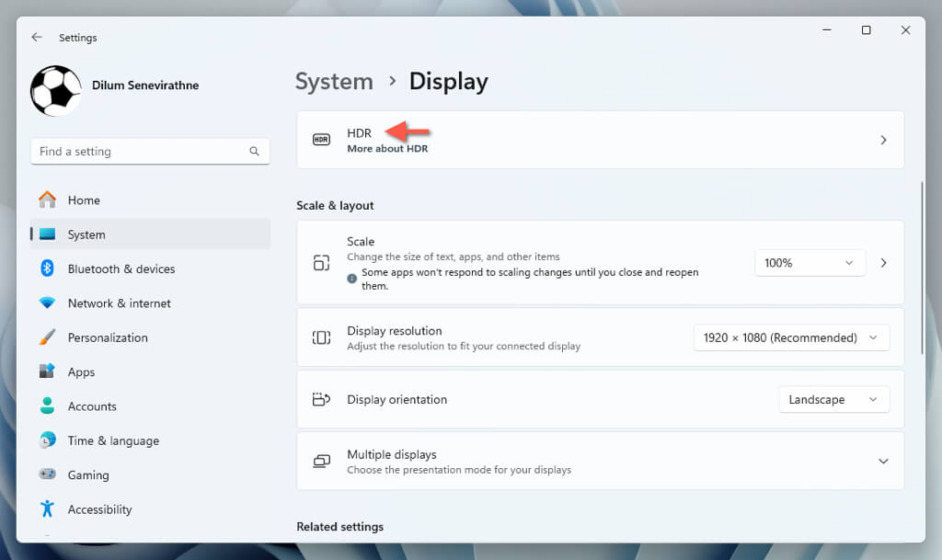This screenshot has height=560, width=942.
Task: Click the Accessibility figure icon
Action: coord(48,509)
